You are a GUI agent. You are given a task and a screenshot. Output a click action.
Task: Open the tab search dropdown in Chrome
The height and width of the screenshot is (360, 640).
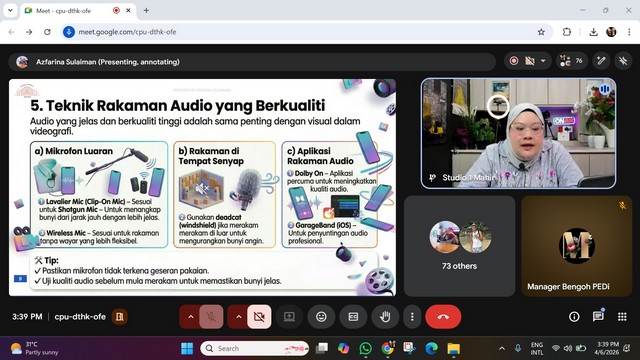pyautogui.click(x=10, y=11)
